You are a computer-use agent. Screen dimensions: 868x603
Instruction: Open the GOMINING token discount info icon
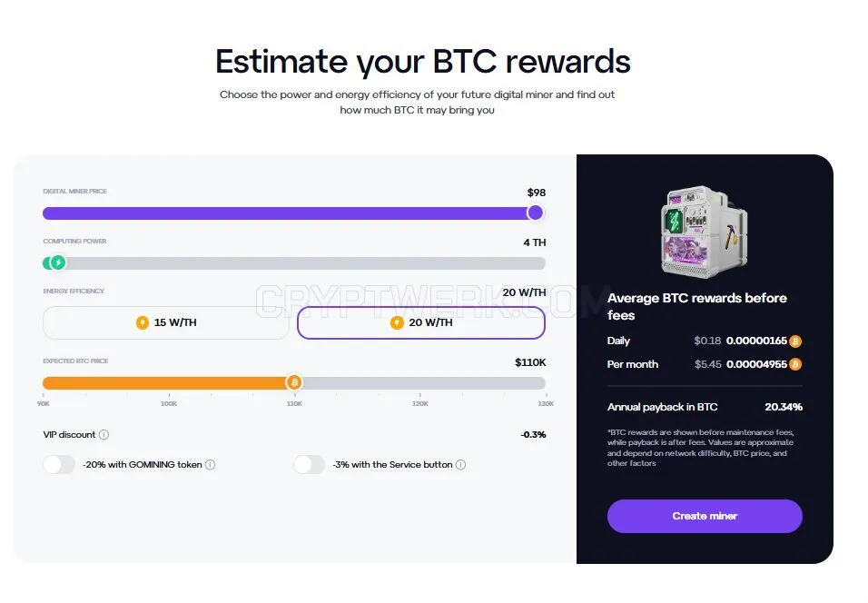(x=211, y=465)
